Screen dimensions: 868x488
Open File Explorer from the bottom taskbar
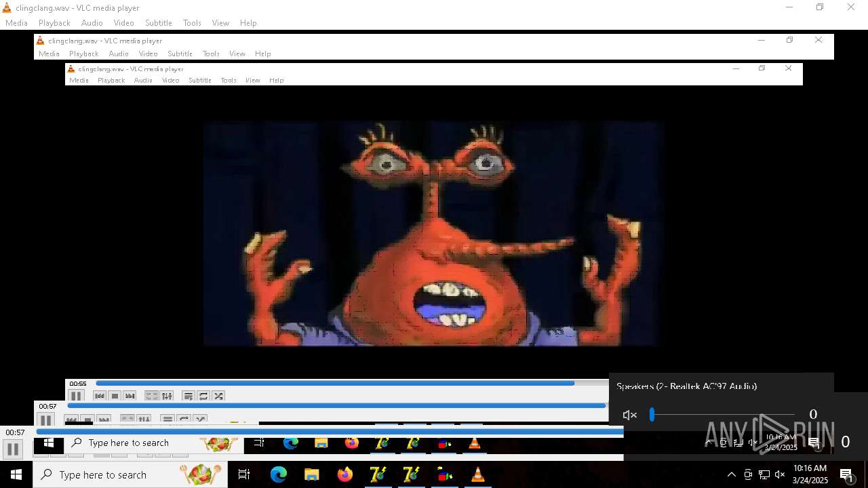coord(311,474)
